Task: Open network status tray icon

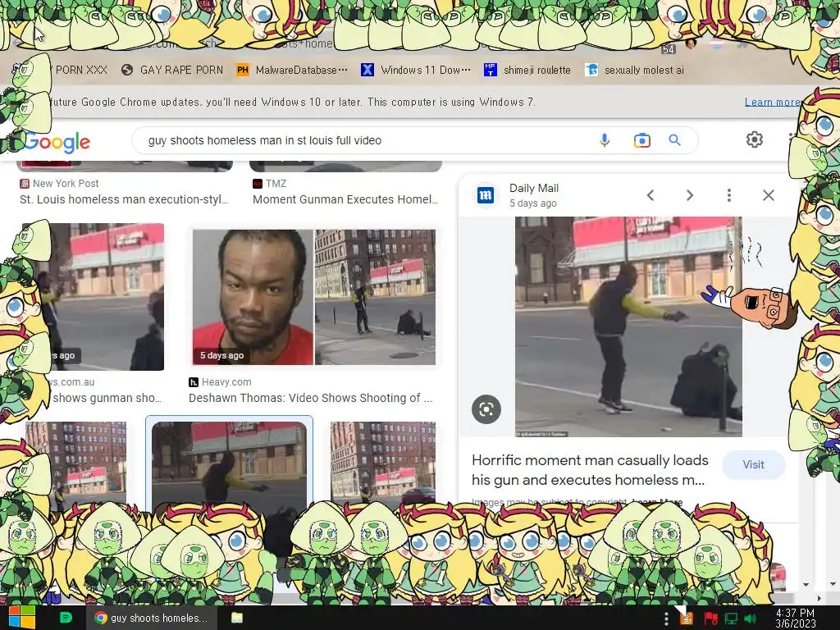Action: [x=731, y=619]
